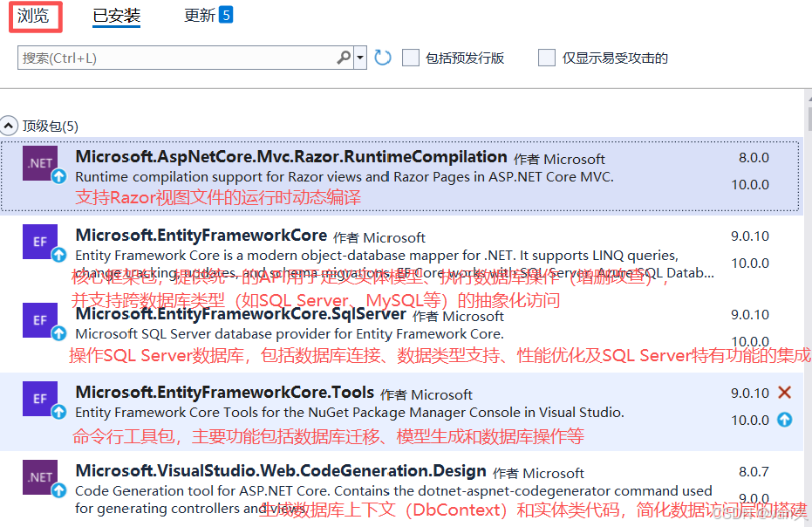The height and width of the screenshot is (527, 812).
Task: Open the search box dropdown arrow
Action: point(360,58)
